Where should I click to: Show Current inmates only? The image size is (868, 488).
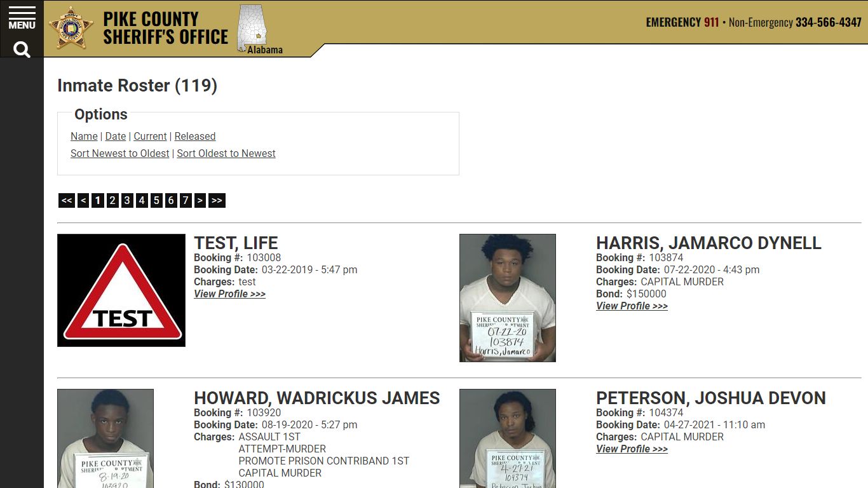(x=150, y=136)
